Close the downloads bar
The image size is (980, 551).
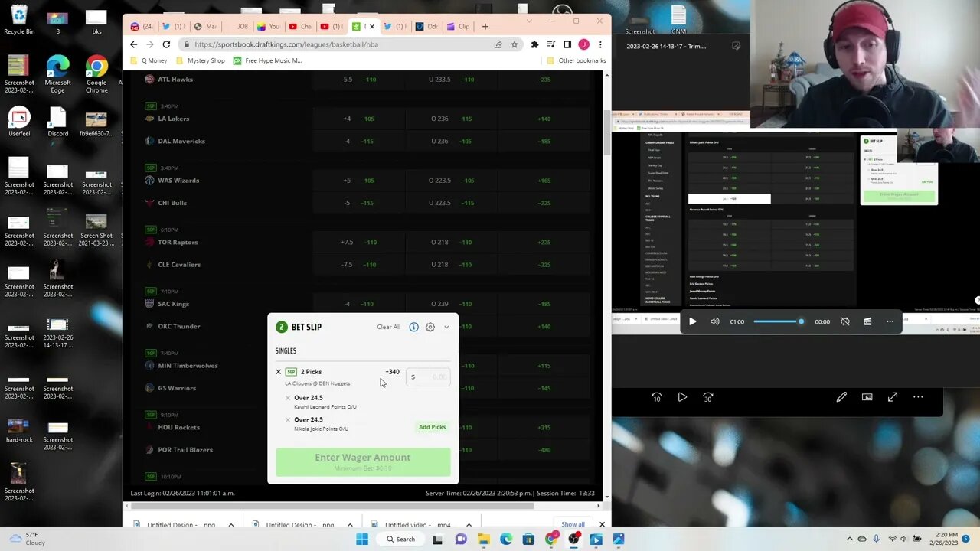(602, 525)
